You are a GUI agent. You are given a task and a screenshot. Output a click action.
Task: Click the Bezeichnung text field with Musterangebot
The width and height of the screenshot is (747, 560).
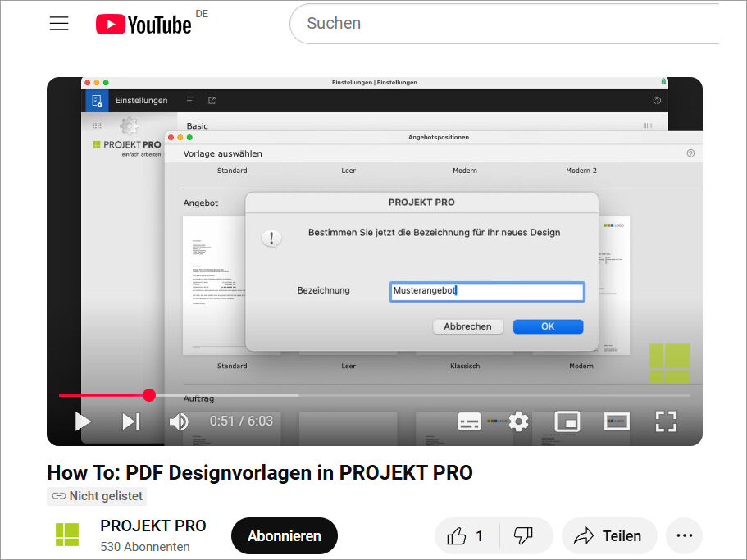pyautogui.click(x=487, y=291)
